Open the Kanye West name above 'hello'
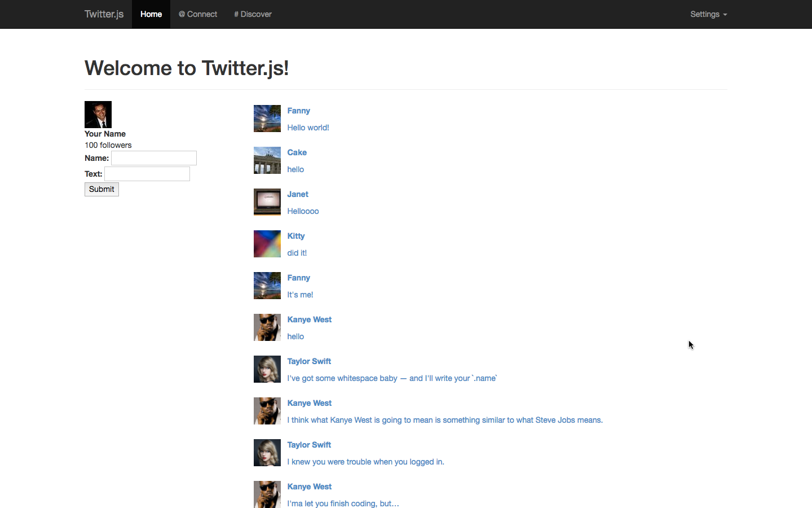This screenshot has width=812, height=508. coord(310,319)
